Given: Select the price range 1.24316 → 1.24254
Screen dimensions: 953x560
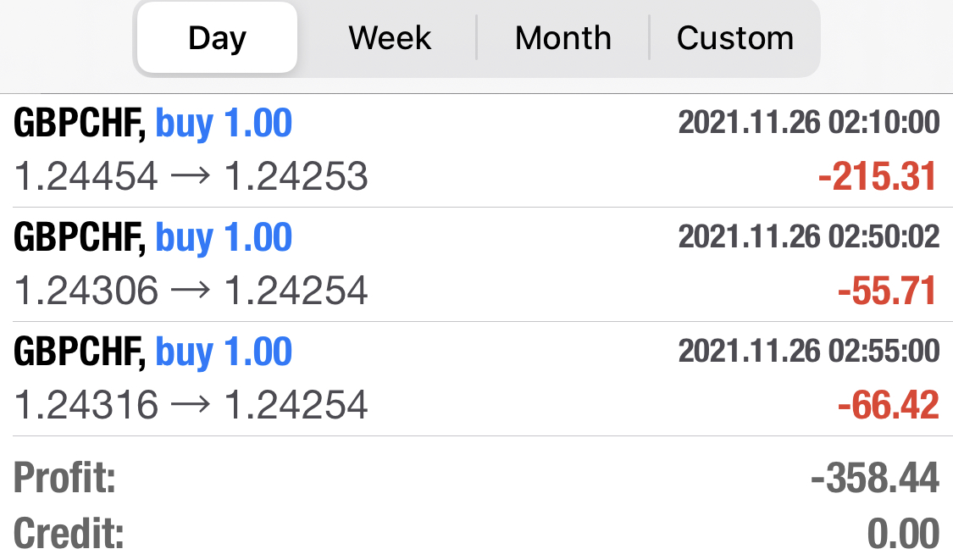Looking at the screenshot, I should click(191, 405).
